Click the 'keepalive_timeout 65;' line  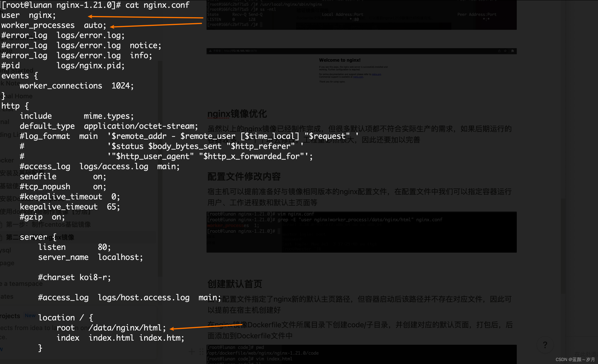70,207
